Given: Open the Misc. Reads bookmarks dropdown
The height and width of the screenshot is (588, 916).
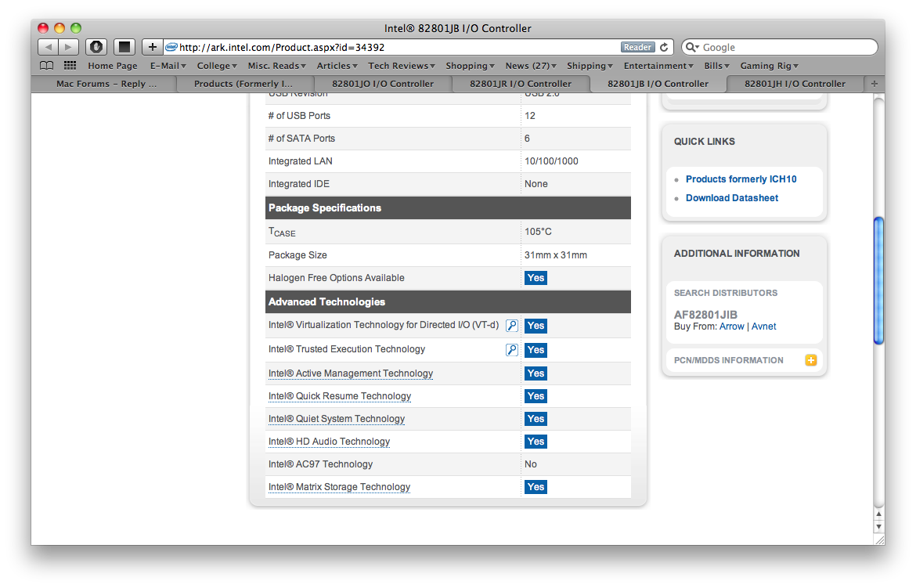Looking at the screenshot, I should 277,66.
